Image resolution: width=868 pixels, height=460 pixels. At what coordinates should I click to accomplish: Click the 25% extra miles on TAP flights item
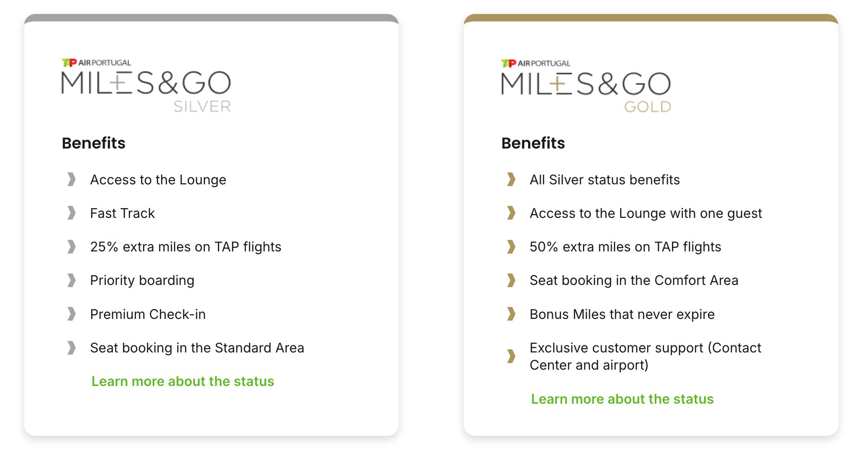pos(185,247)
